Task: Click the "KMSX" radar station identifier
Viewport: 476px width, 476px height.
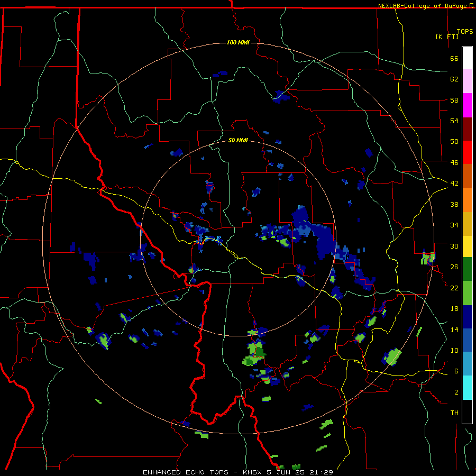Action: click(x=253, y=472)
